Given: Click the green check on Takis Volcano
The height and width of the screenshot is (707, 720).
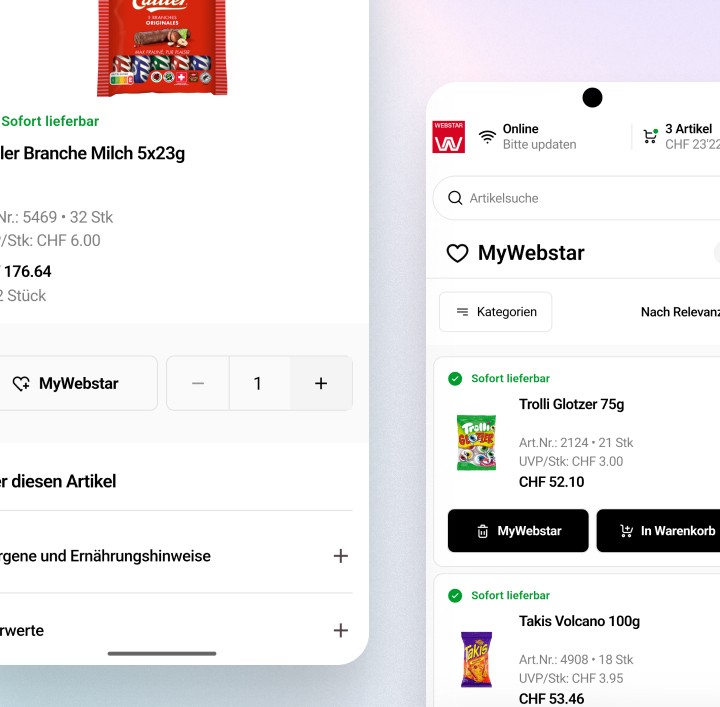Looking at the screenshot, I should (455, 595).
